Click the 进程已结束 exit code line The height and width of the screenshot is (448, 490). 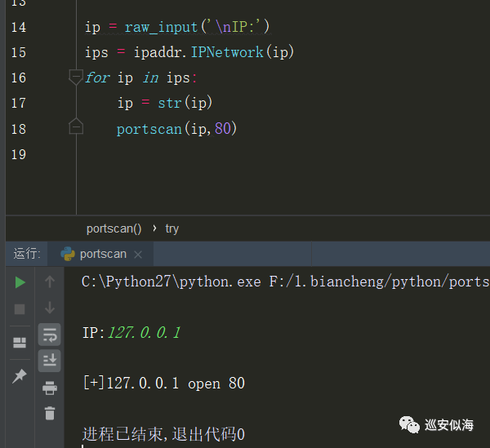[163, 434]
